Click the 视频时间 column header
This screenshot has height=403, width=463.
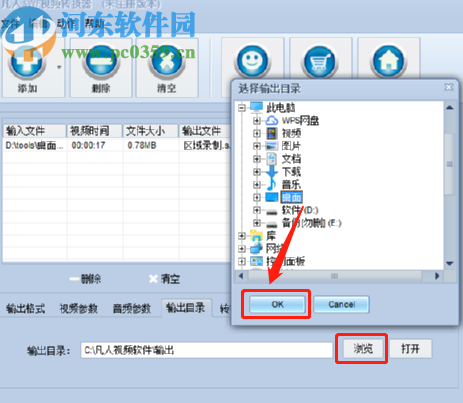pyautogui.click(x=95, y=131)
